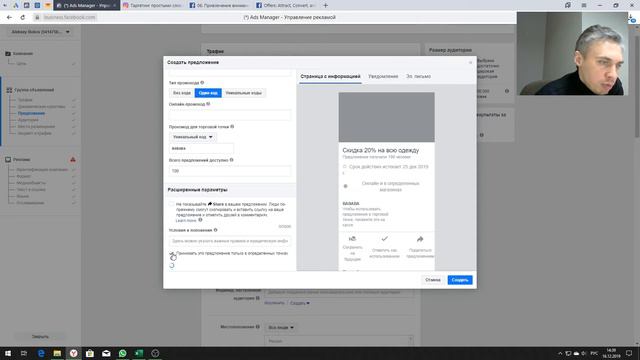This screenshot has width=640, height=360.
Task: Click the gray offer image placeholder in preview
Action: point(387,117)
